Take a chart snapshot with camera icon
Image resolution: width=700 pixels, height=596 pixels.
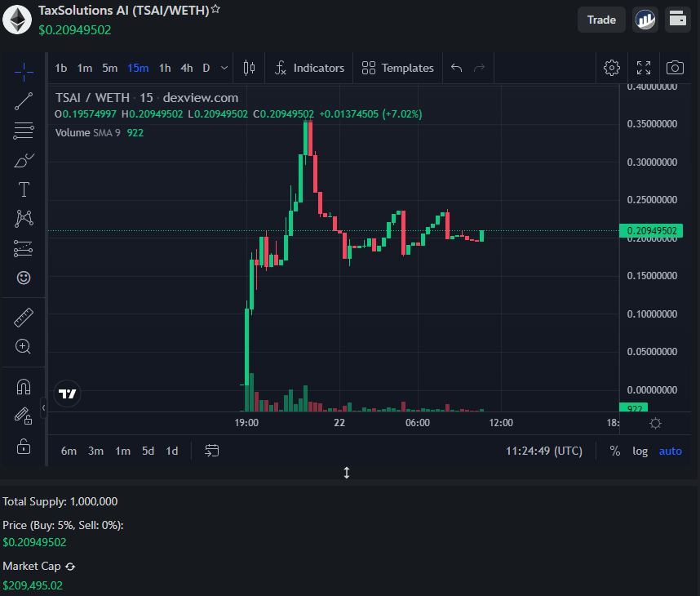click(675, 68)
